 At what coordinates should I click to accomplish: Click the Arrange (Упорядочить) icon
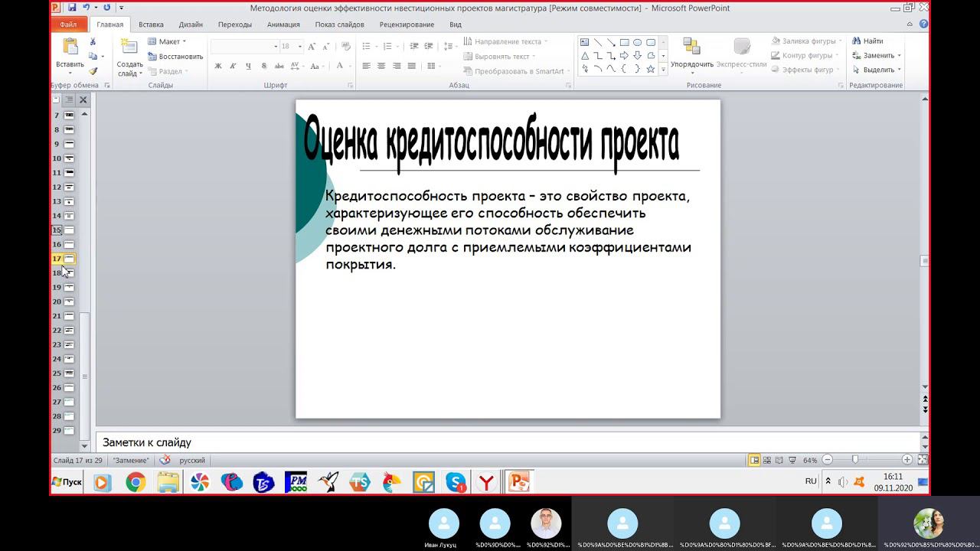coord(691,47)
